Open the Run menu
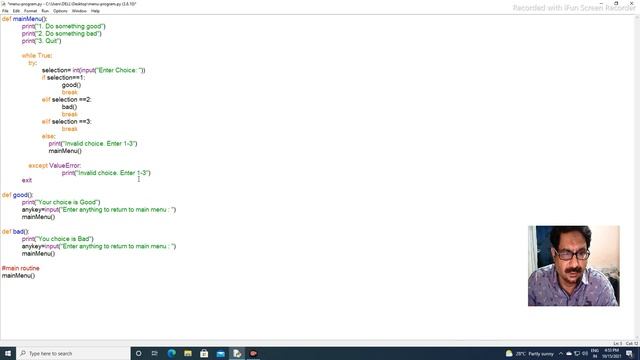 pos(45,11)
